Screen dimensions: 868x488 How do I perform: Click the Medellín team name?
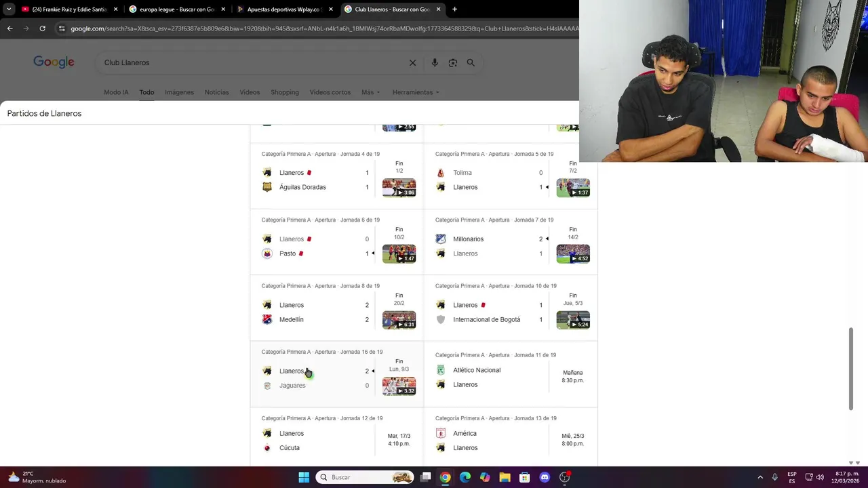click(292, 319)
